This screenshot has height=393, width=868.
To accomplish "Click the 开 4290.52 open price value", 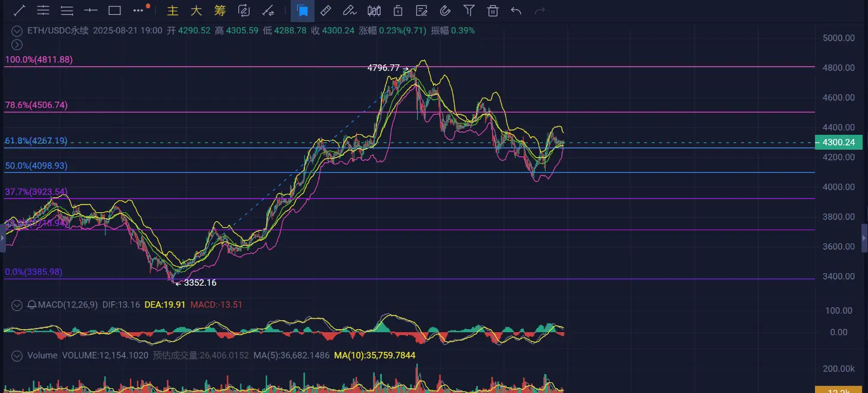I will point(188,30).
